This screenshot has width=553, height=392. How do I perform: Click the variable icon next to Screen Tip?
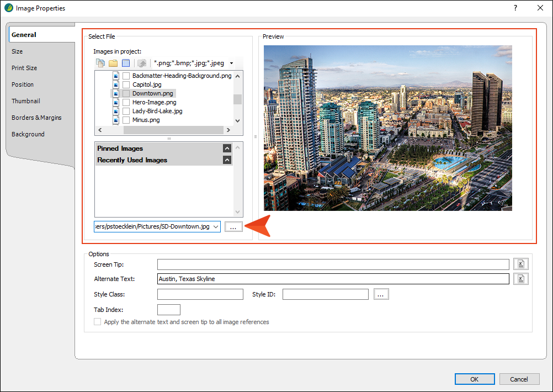[520, 264]
